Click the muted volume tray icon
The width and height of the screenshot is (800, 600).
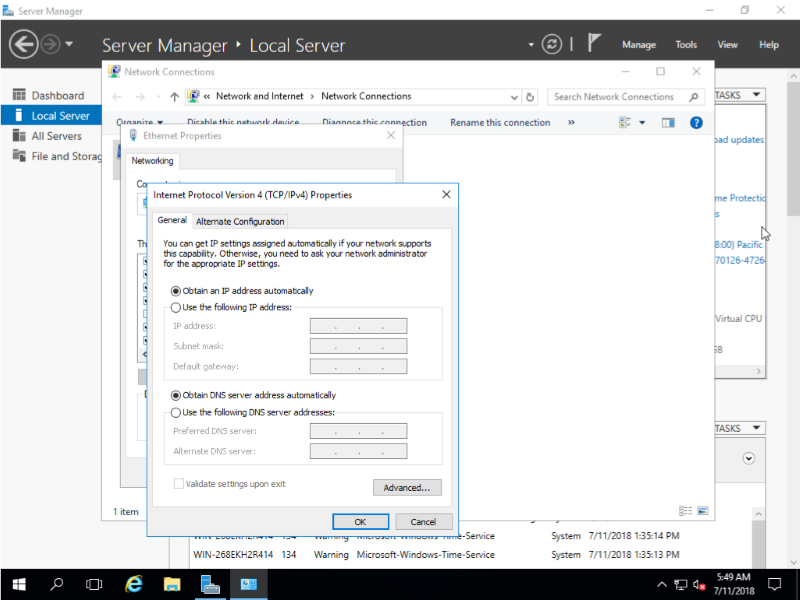pyautogui.click(x=699, y=585)
